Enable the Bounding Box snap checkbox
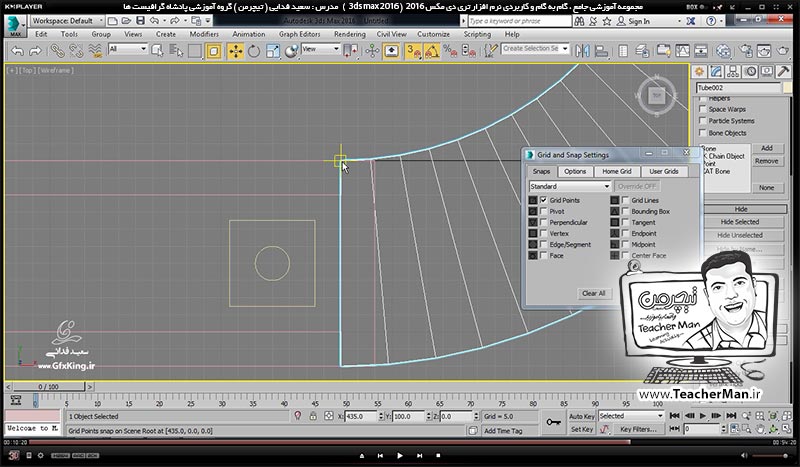The image size is (800, 467). pos(626,211)
